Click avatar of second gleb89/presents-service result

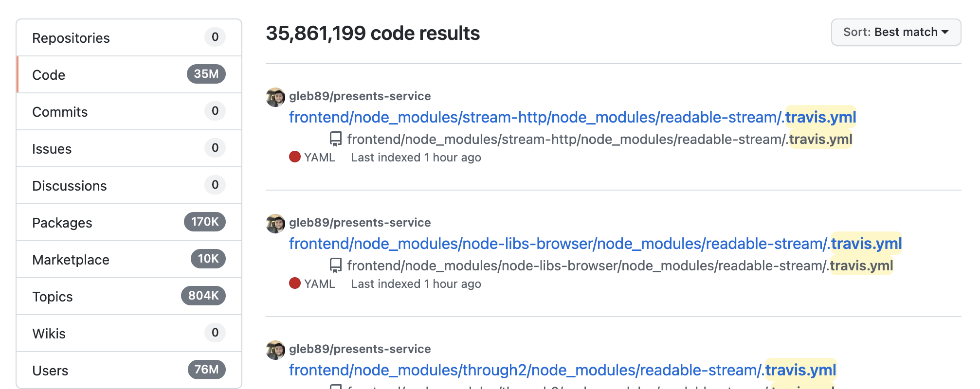pos(275,224)
